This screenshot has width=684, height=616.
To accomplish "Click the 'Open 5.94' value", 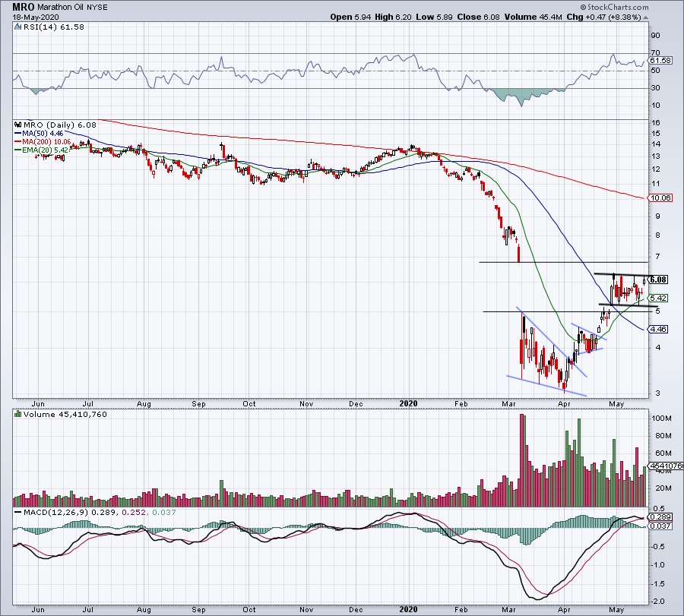I will tap(350, 17).
